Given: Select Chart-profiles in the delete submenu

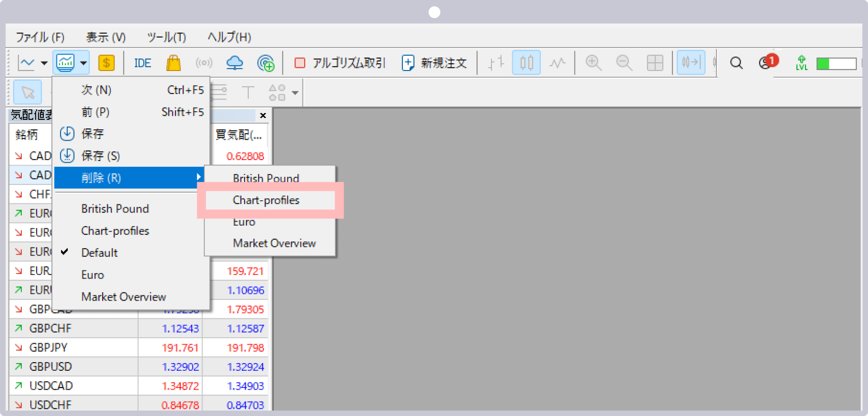Looking at the screenshot, I should (x=266, y=200).
